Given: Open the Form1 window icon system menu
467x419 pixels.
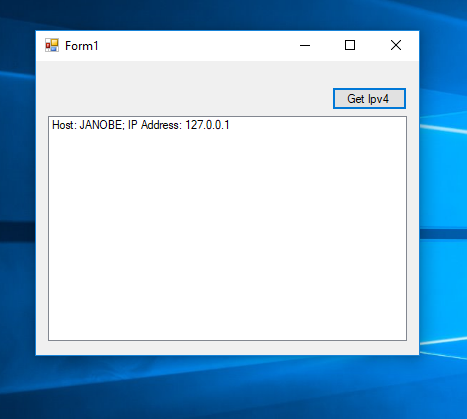Looking at the screenshot, I should pyautogui.click(x=52, y=45).
